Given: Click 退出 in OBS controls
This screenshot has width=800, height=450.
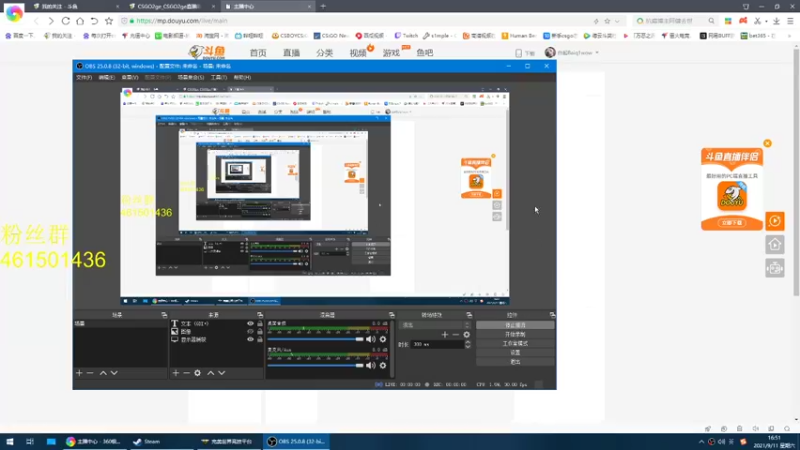Looking at the screenshot, I should coord(515,362).
